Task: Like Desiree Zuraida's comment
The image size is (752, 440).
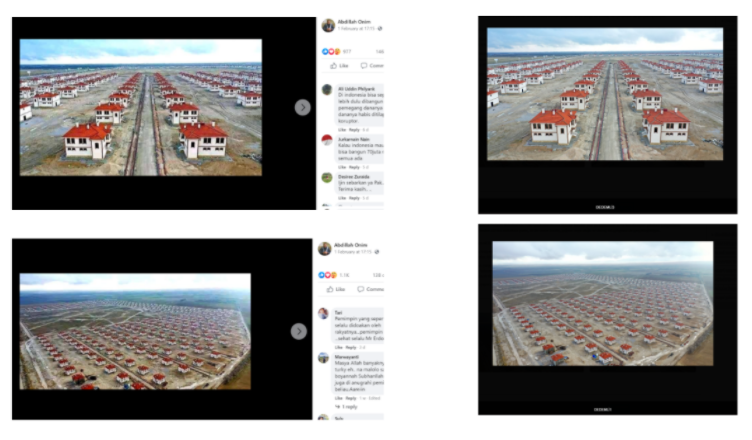Action: coord(342,198)
